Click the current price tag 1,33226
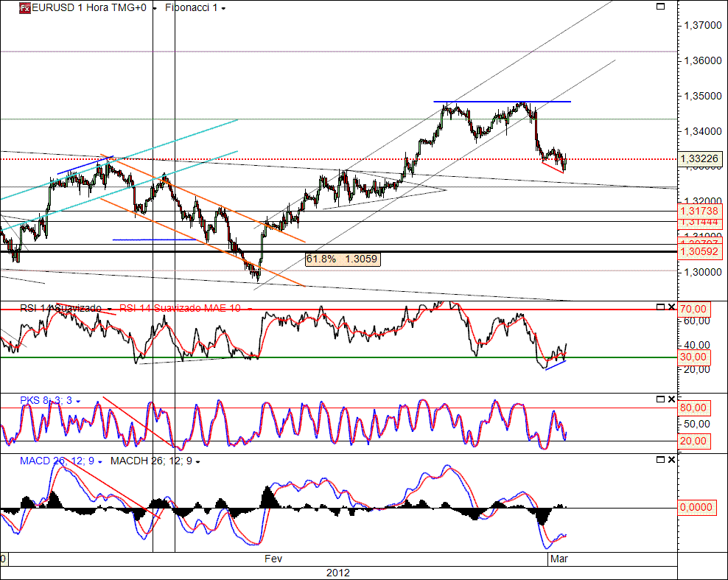Viewport: 728px width, 580px height. pos(700,158)
